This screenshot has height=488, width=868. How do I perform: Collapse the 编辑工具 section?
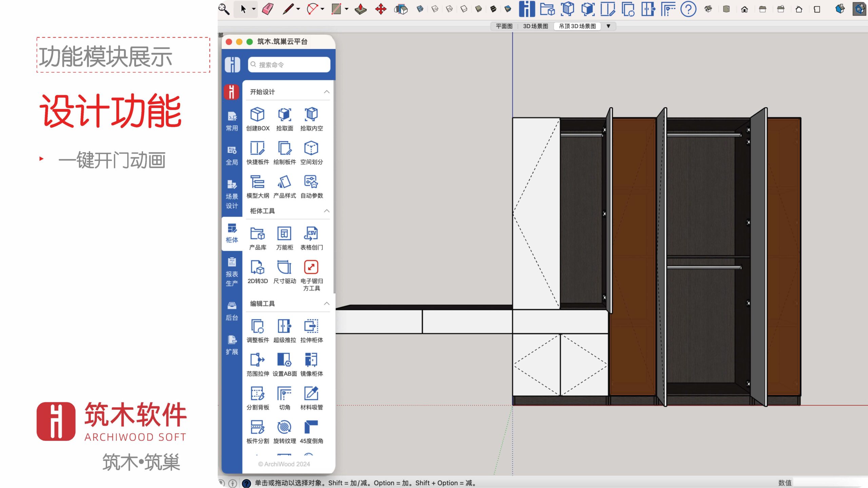327,303
